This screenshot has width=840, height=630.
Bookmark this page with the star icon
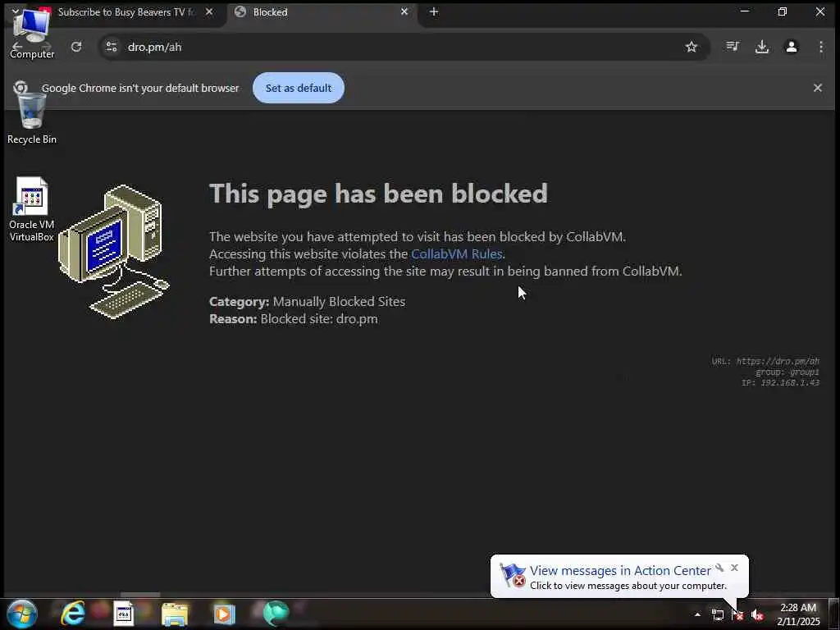[692, 47]
